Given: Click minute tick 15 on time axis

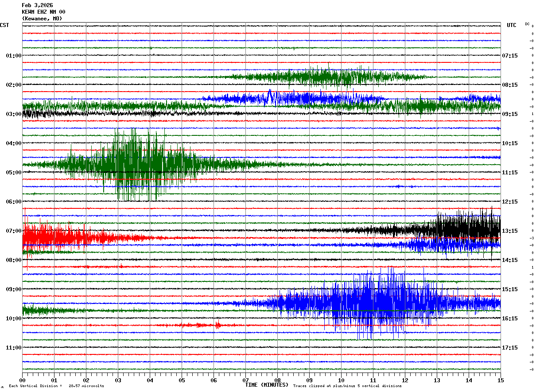Looking at the screenshot, I should pos(501,380).
